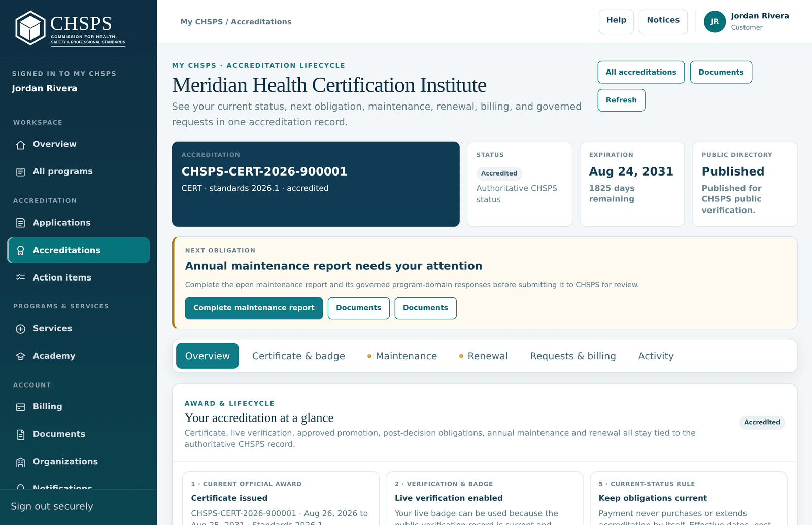The height and width of the screenshot is (525, 812).
Task: Go to Overview in sidebar
Action: tap(79, 144)
